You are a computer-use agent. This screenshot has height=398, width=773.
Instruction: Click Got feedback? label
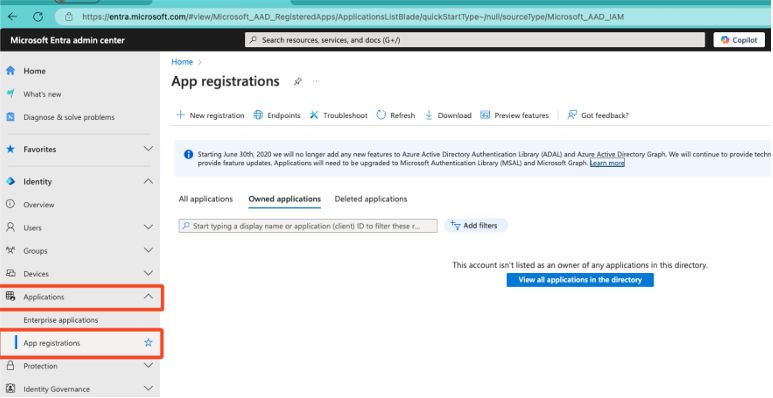click(x=605, y=115)
